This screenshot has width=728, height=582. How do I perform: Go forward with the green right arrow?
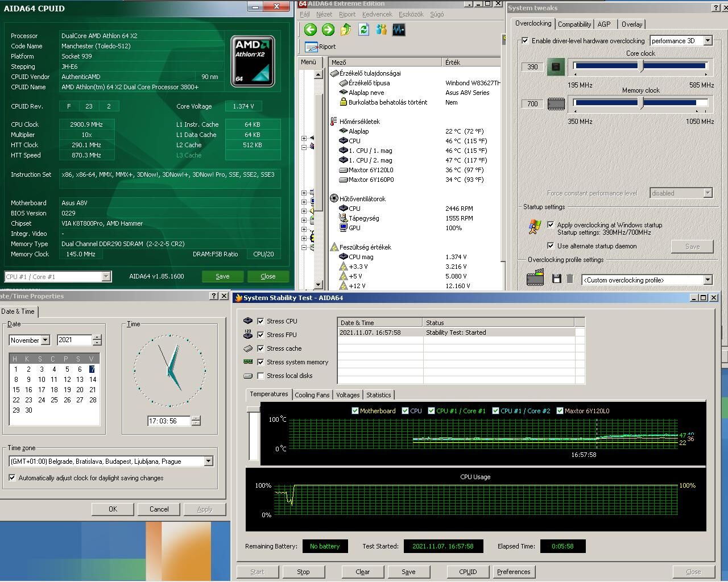pos(328,30)
